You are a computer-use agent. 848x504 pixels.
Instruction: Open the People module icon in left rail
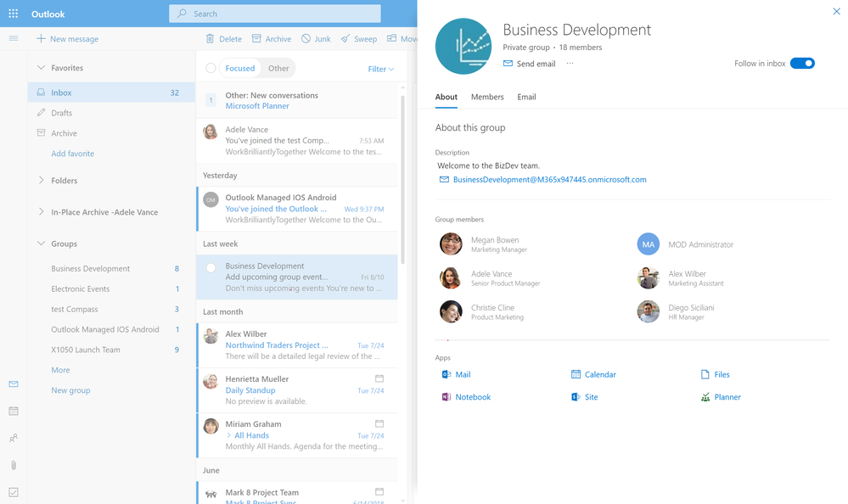pos(14,438)
